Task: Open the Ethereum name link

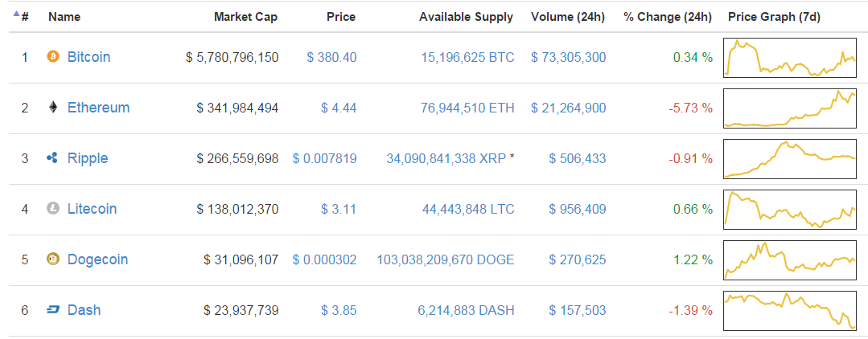Action: [98, 108]
